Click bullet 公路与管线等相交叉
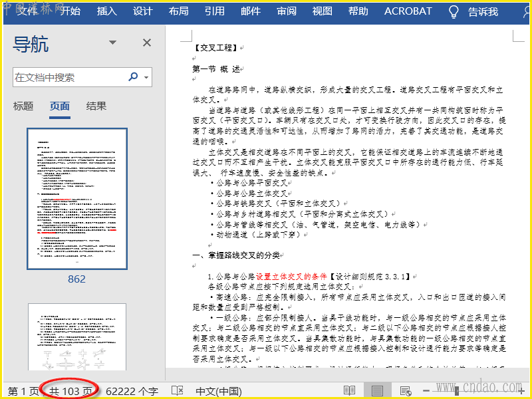 point(319,225)
